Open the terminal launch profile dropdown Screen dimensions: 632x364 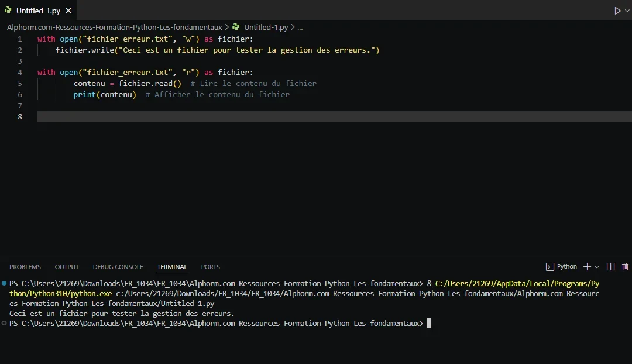(x=597, y=267)
